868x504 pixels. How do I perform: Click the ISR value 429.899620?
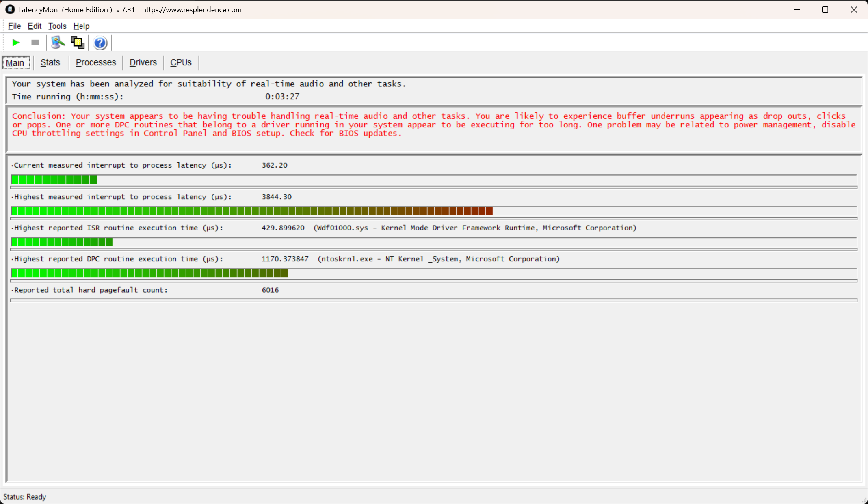click(283, 228)
